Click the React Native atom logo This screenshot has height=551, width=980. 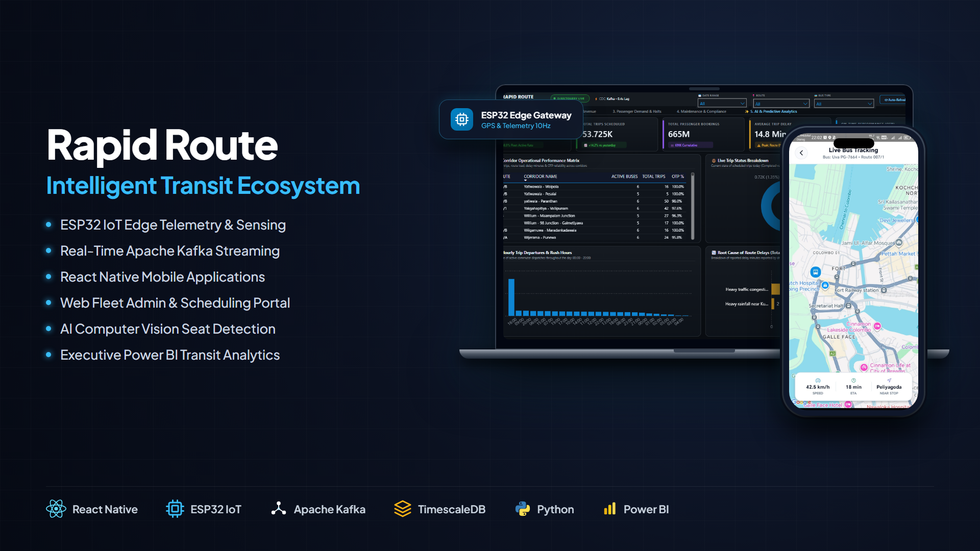(x=56, y=509)
